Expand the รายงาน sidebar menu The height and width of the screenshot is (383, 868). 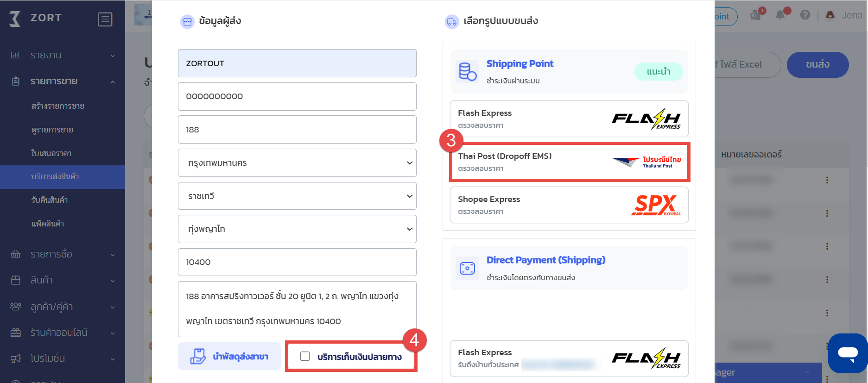coord(63,56)
